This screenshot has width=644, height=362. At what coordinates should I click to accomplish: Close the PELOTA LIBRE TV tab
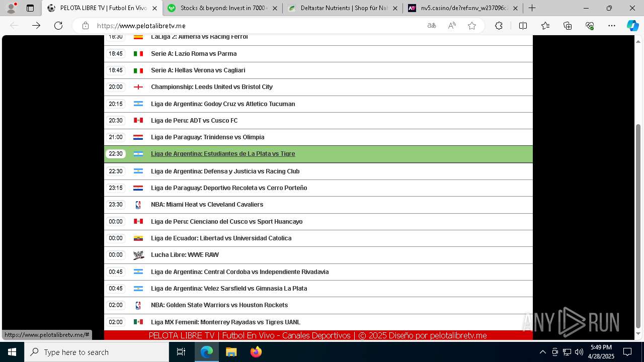(x=154, y=8)
